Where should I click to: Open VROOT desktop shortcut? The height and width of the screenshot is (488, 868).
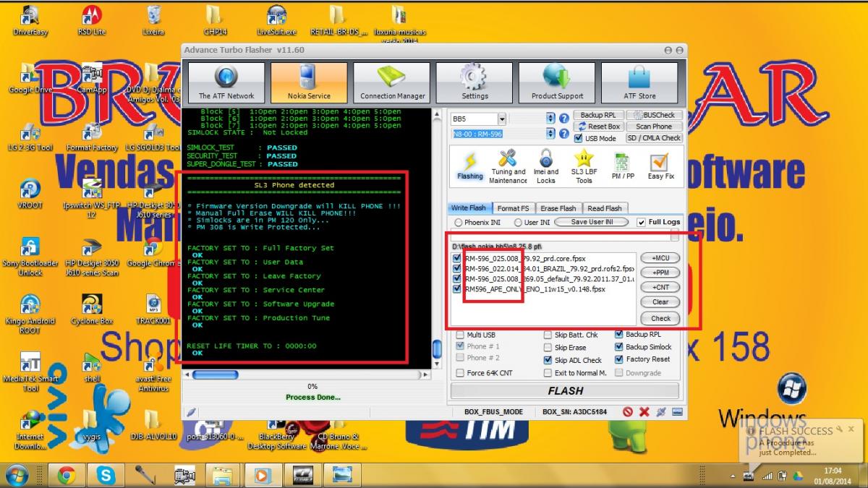click(30, 194)
